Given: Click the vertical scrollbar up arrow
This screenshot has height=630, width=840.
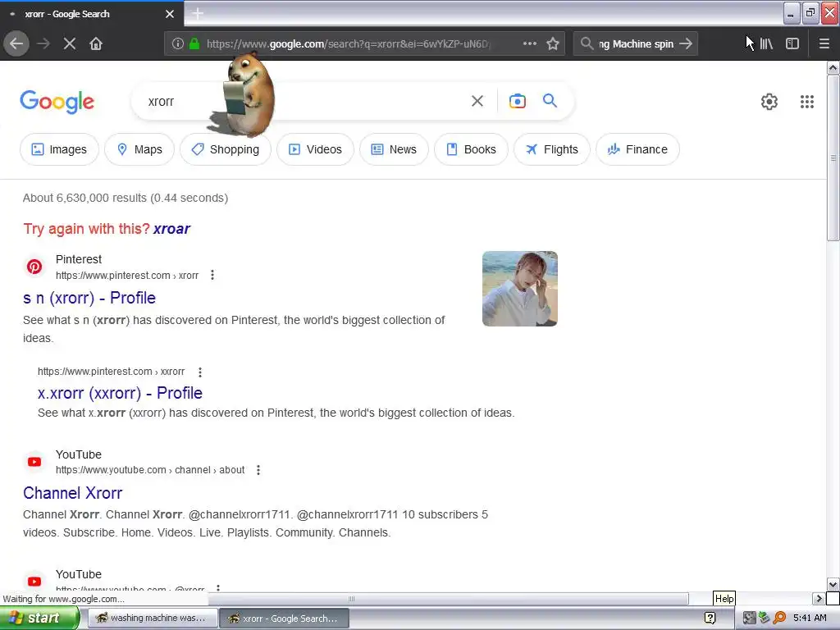Looking at the screenshot, I should coord(833,67).
